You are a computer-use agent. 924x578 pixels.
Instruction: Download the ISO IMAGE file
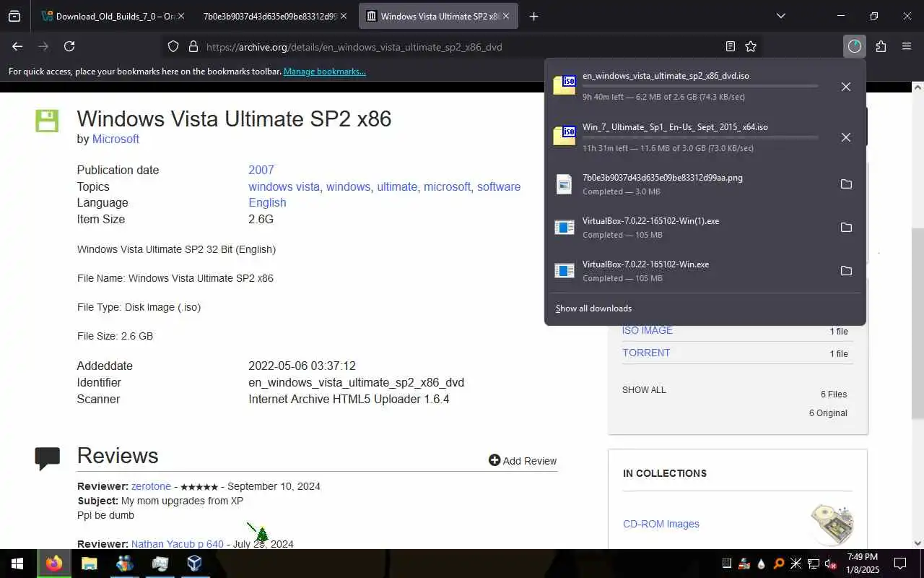[x=648, y=330]
